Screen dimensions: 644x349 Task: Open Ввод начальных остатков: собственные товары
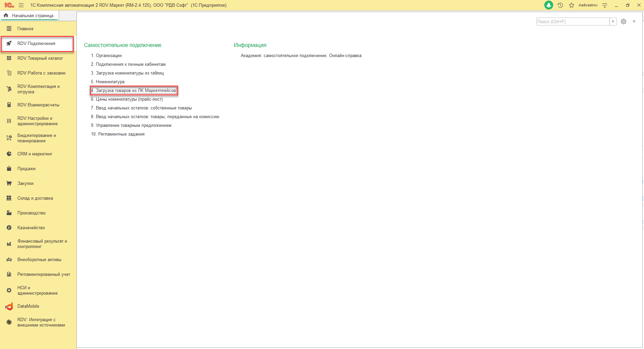[x=141, y=108]
